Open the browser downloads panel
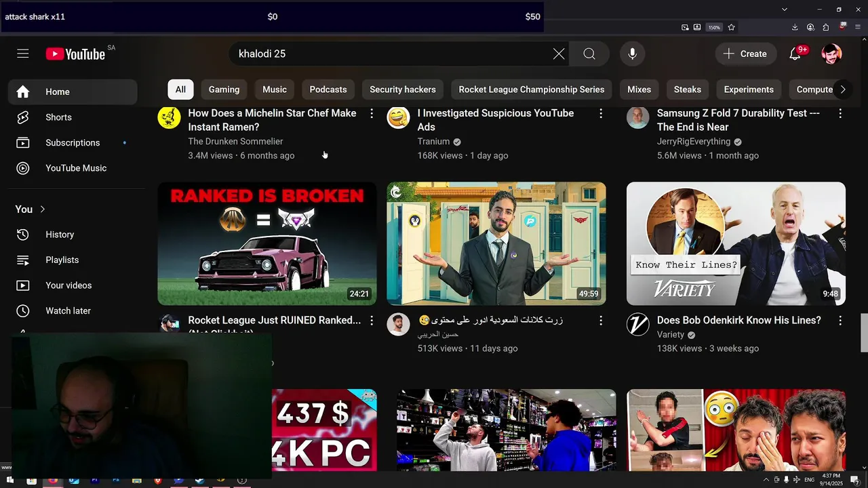 pos(795,27)
